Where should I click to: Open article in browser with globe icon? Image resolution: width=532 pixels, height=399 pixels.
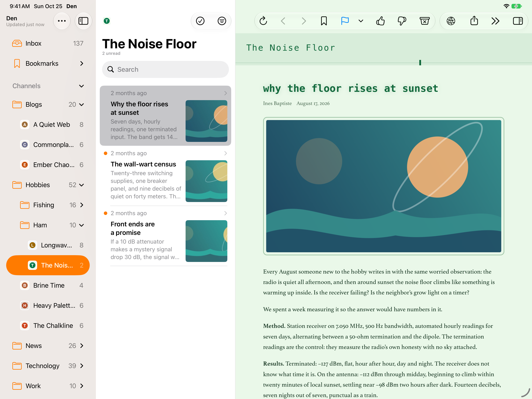[x=451, y=21]
